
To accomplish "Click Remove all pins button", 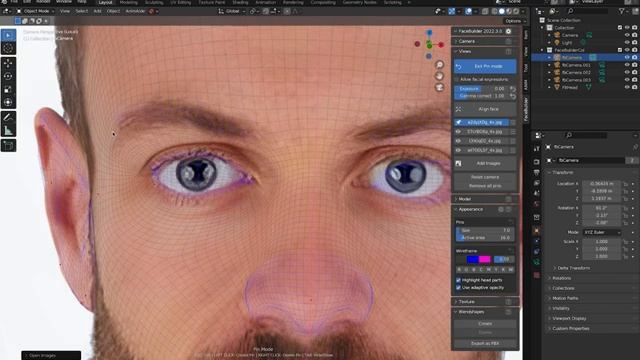I will 485,186.
